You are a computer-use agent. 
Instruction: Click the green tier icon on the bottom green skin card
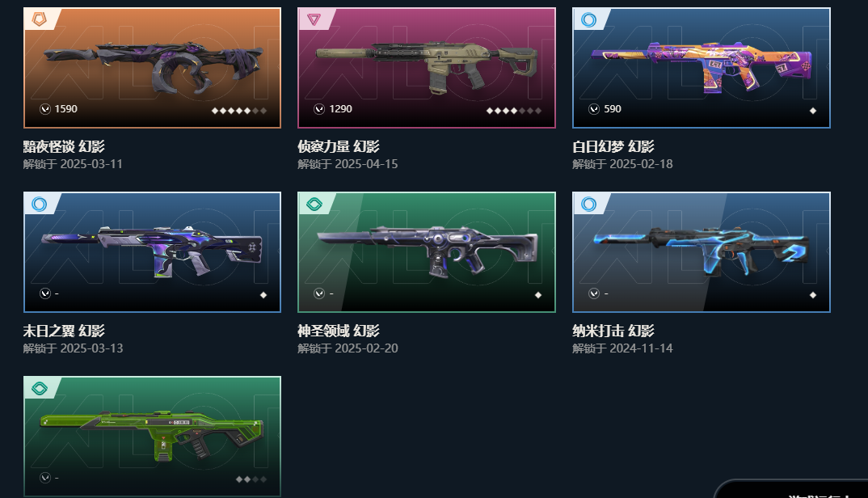(x=40, y=389)
